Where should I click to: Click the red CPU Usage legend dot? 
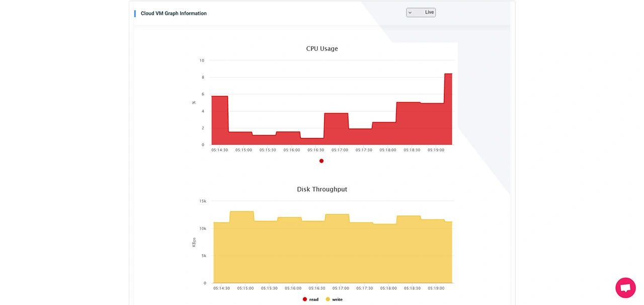(x=321, y=161)
